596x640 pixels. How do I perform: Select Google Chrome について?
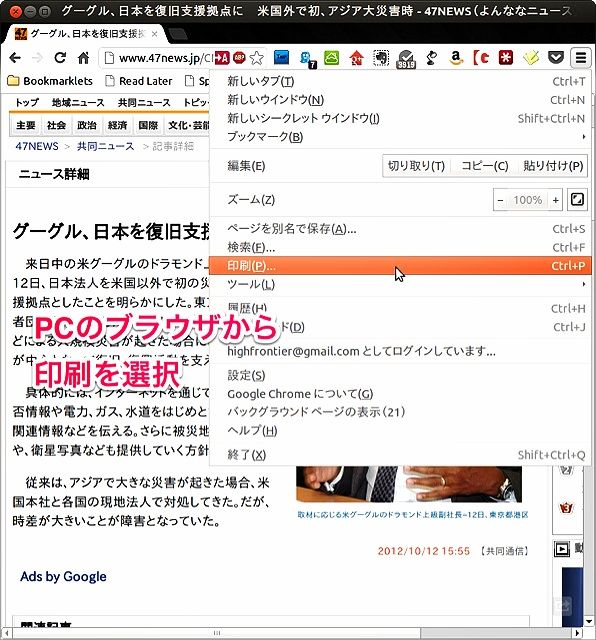pos(400,394)
